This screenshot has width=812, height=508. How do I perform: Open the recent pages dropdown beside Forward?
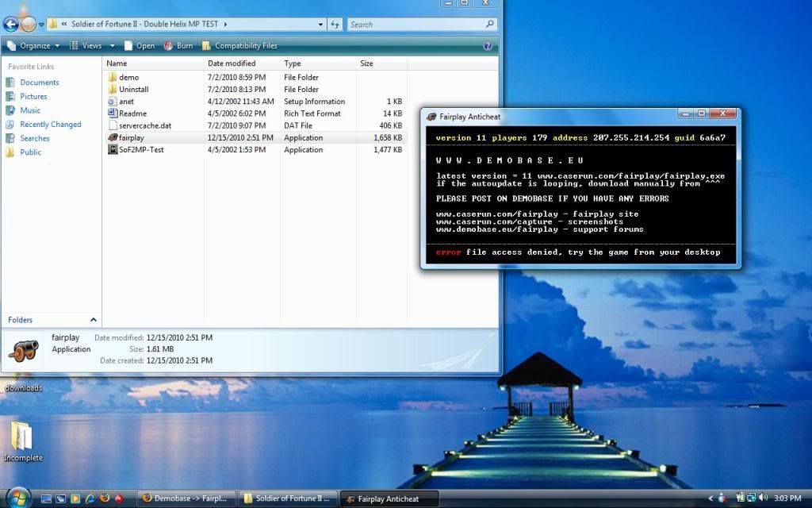(41, 25)
